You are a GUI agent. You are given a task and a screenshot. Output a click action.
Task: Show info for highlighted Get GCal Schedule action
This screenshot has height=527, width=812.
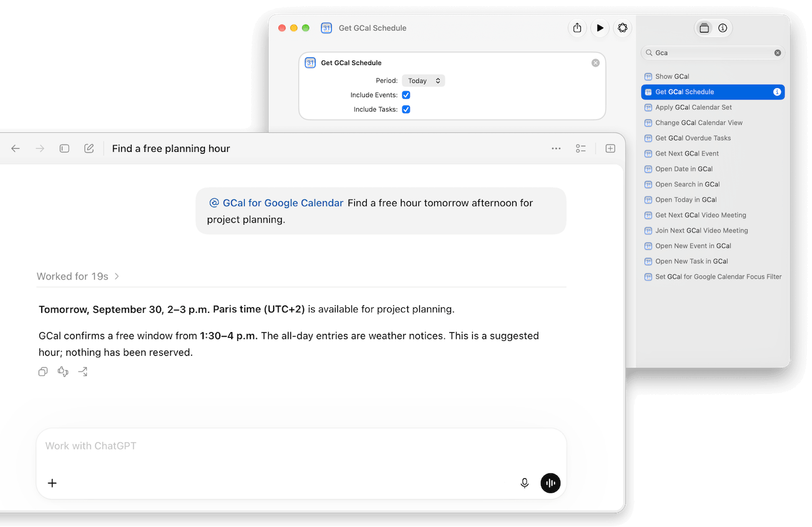[777, 92]
